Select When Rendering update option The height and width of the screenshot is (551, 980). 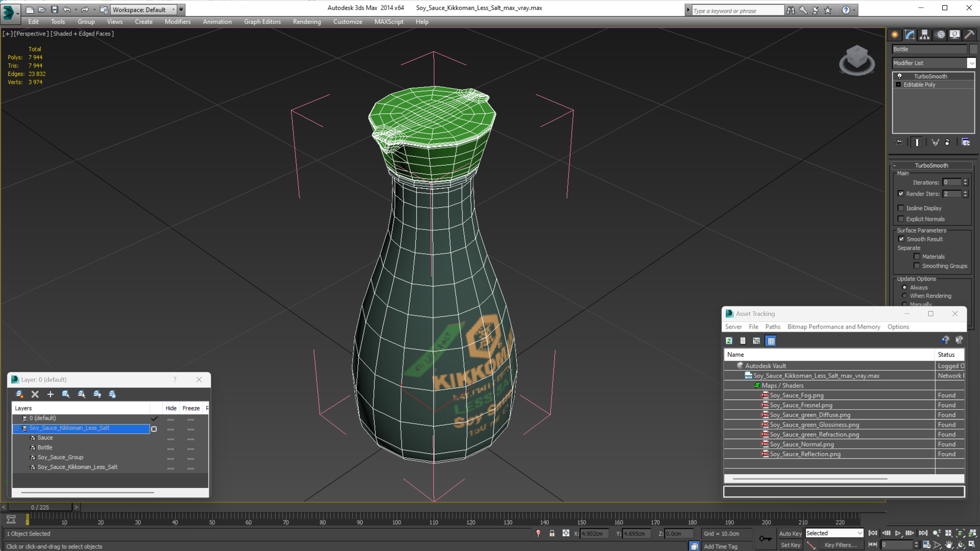(x=905, y=296)
